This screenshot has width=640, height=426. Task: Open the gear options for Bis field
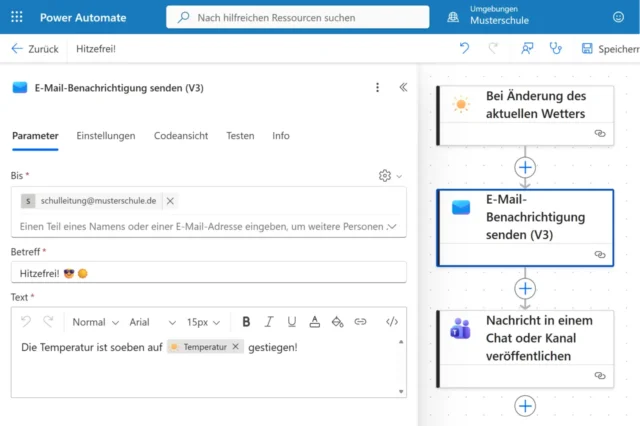coord(390,176)
